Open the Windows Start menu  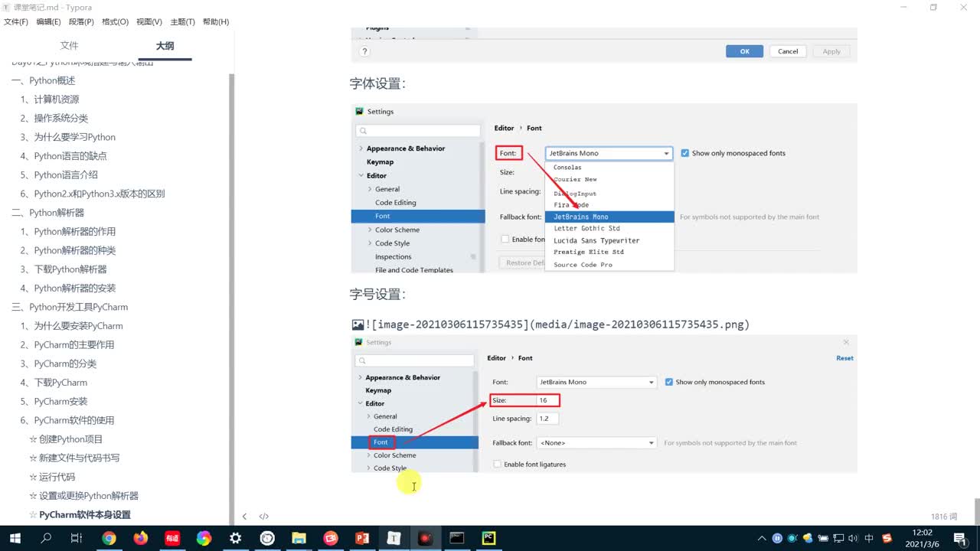pyautogui.click(x=15, y=538)
